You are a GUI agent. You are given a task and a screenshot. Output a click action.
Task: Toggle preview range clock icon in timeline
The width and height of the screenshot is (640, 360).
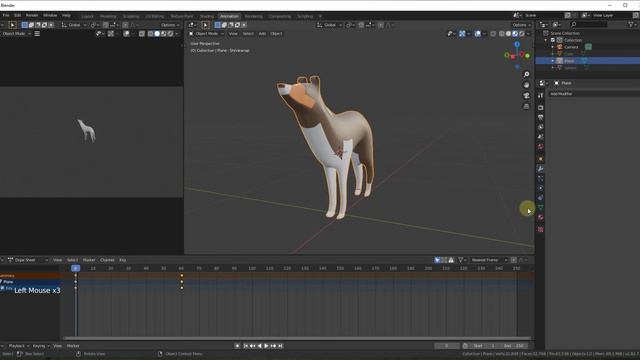tap(465, 346)
